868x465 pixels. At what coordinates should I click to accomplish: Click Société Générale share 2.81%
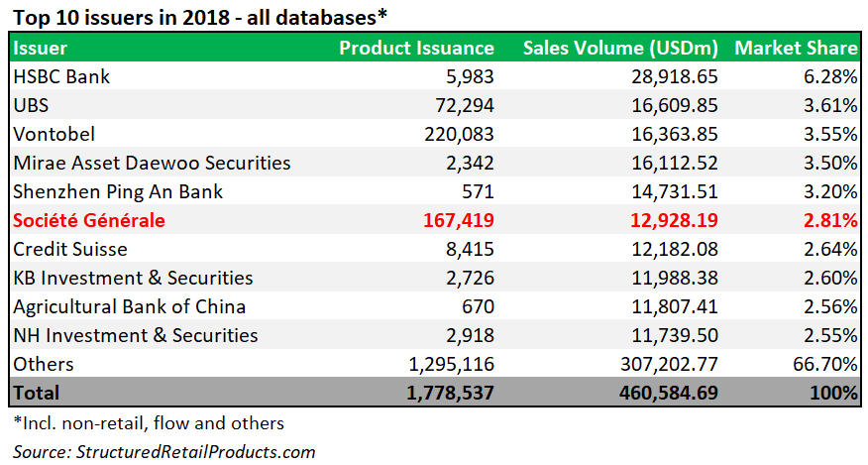830,220
